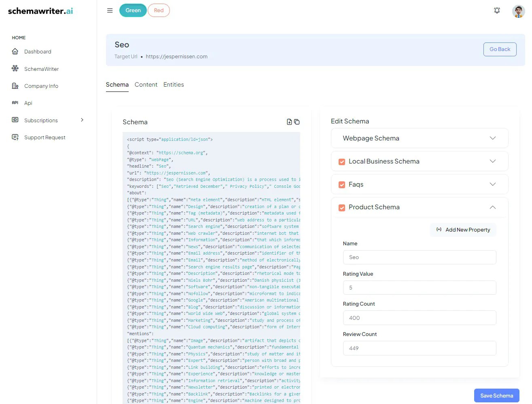Click the Add New Property bracket icon
The image size is (532, 404).
[x=439, y=230]
